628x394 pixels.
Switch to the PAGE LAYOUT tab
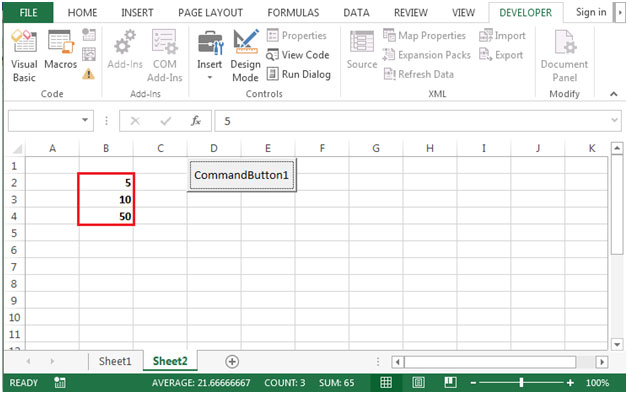210,13
